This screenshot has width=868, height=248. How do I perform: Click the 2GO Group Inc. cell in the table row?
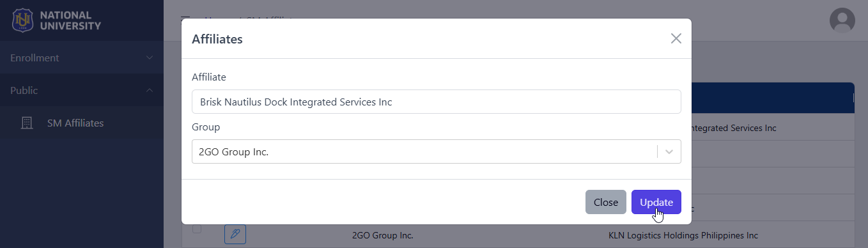(383, 235)
